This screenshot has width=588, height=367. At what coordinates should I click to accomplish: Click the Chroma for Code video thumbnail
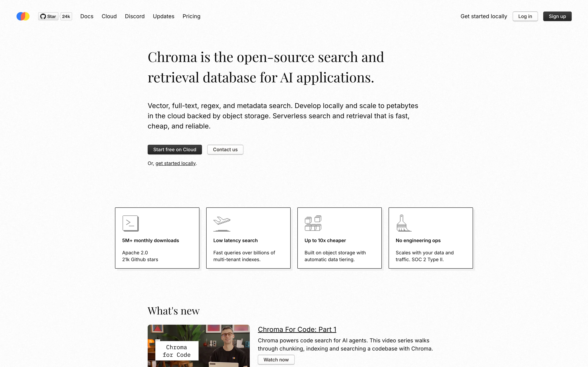tap(199, 346)
